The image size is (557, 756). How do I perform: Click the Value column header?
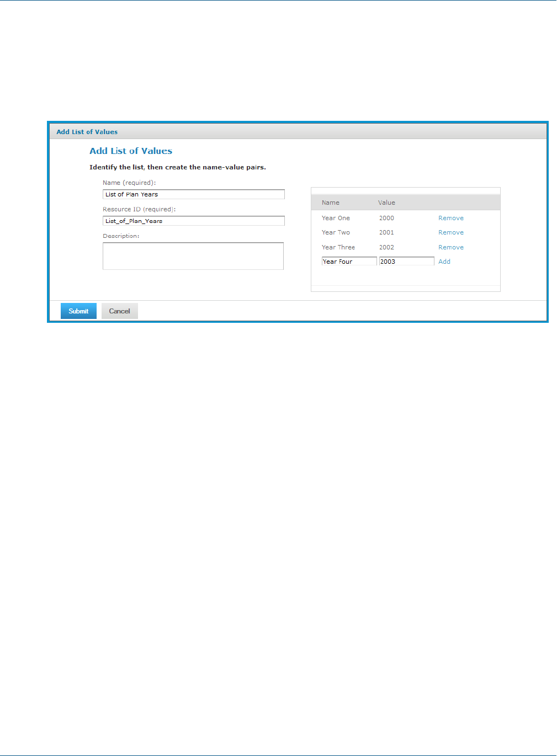click(386, 203)
